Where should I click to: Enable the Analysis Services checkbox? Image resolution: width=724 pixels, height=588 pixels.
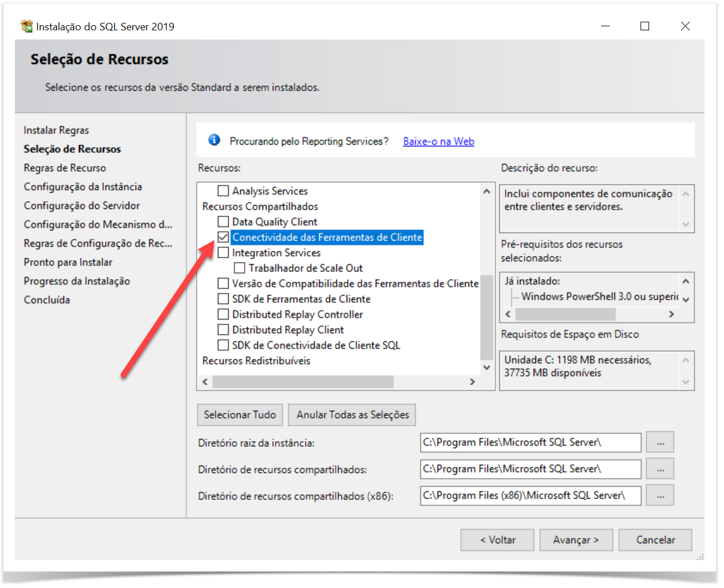click(224, 191)
